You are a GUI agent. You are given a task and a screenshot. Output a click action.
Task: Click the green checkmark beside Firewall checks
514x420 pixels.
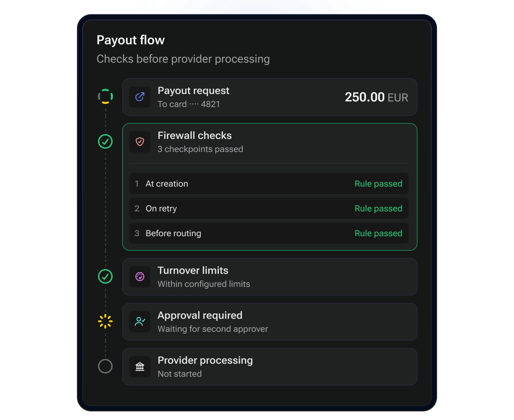coord(105,142)
